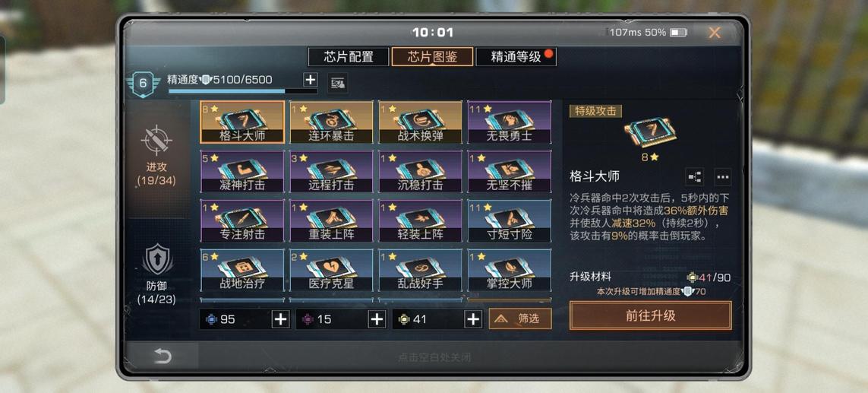This screenshot has width=868, height=393.
Task: Select the 防御 shield category
Action: 157,259
